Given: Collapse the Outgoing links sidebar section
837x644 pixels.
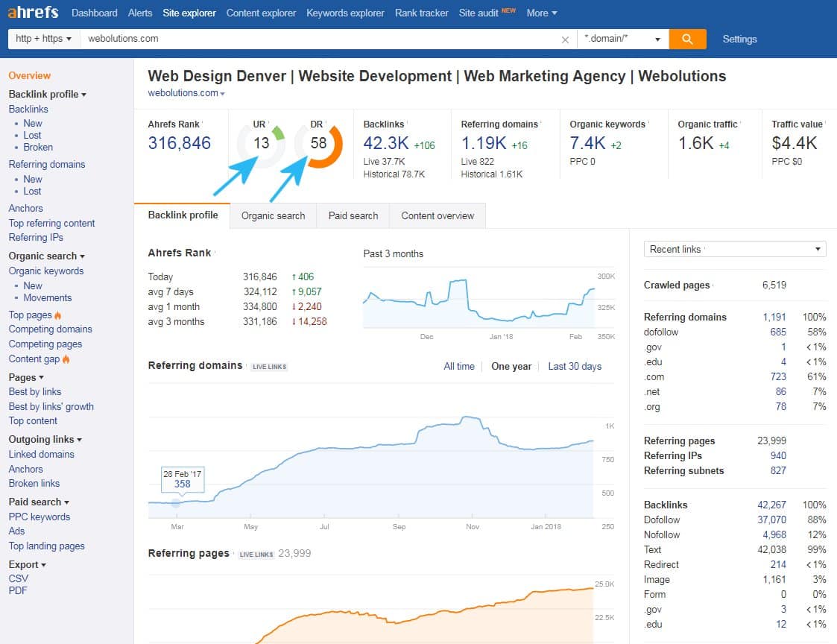Looking at the screenshot, I should [45, 439].
